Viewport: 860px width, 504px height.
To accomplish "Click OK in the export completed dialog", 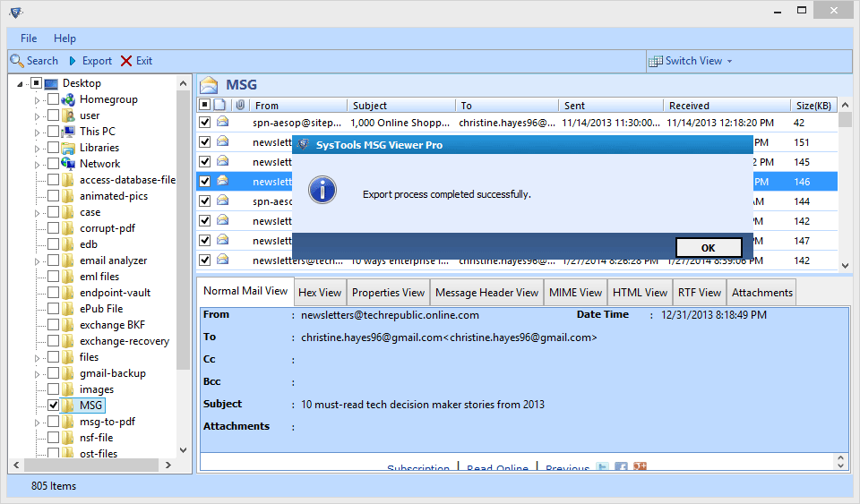I will [x=709, y=248].
